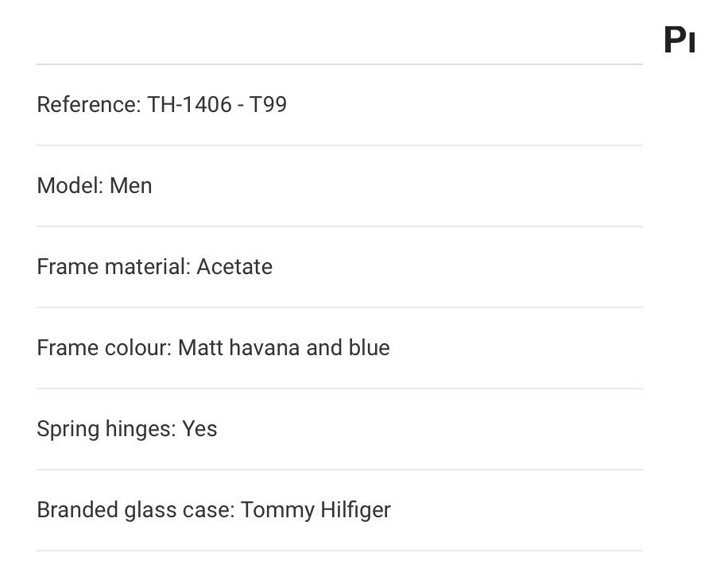
Task: Click the Reference TH-1406 - T99 row
Action: [x=339, y=105]
